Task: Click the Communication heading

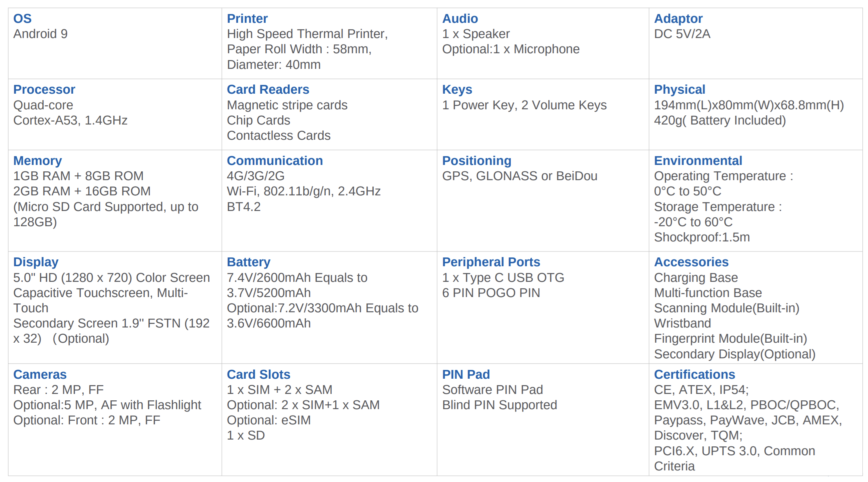Action: click(x=274, y=161)
